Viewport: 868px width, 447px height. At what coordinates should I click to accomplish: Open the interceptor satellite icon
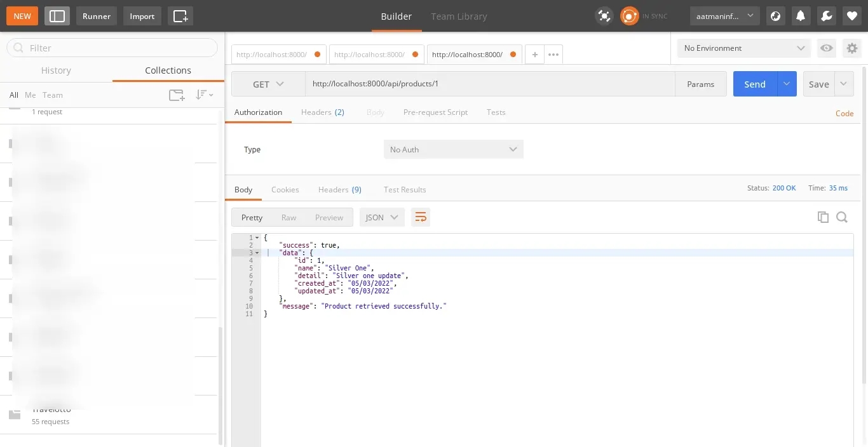coord(604,16)
